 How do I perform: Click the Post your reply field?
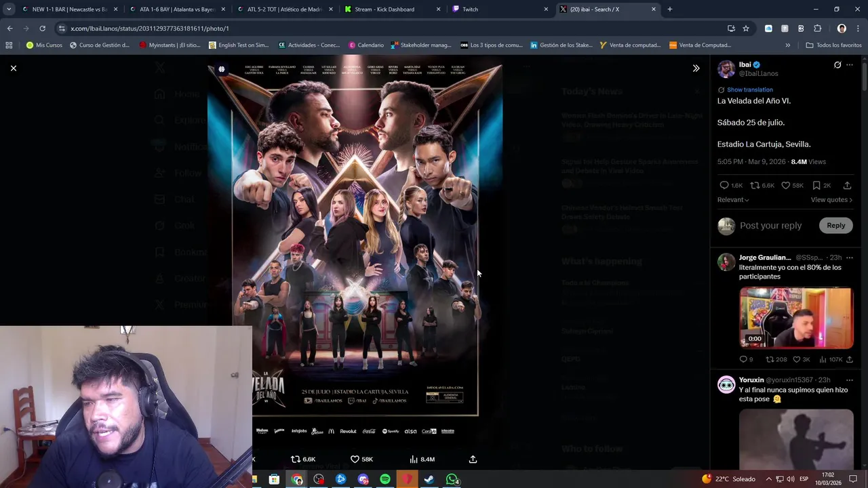click(x=770, y=226)
